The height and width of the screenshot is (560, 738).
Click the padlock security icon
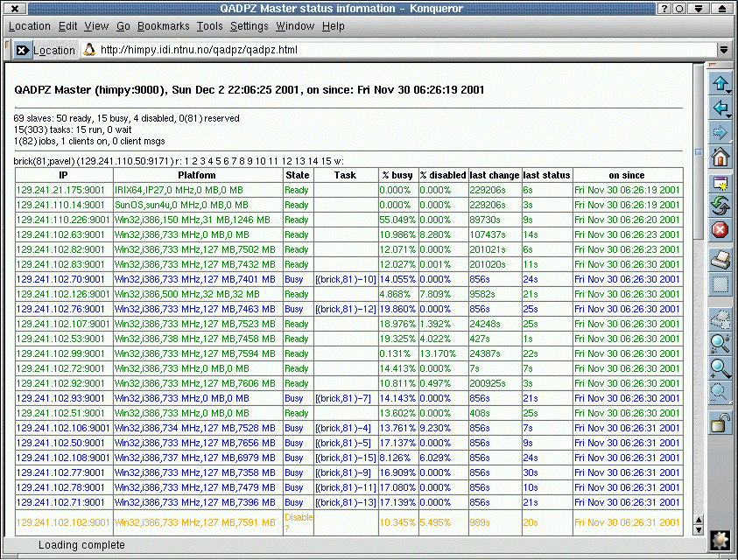point(720,424)
